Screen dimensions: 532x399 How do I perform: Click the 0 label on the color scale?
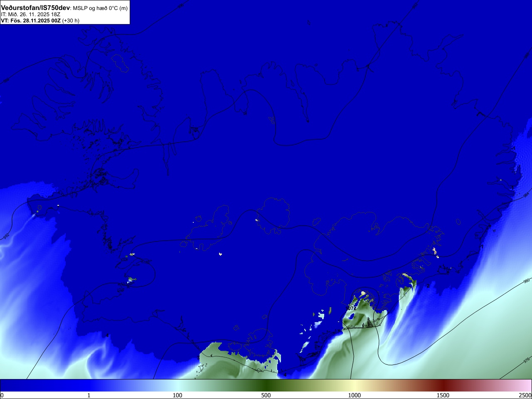coord(2,395)
